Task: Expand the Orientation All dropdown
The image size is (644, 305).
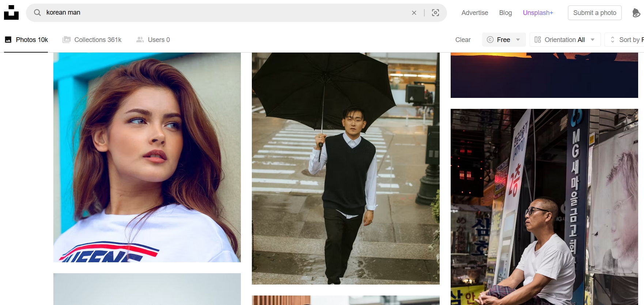Action: coord(565,40)
